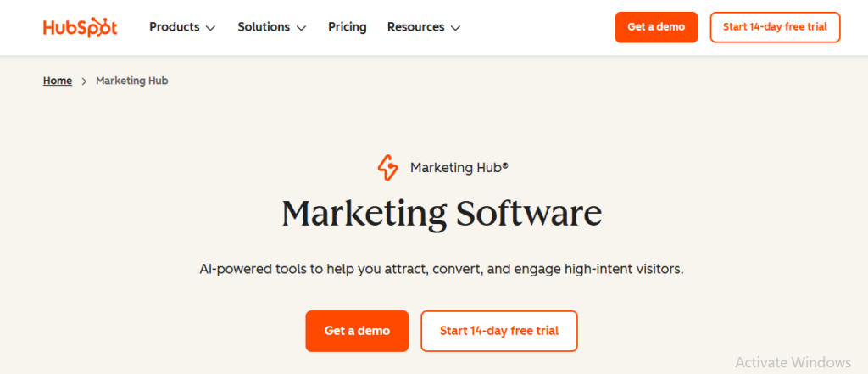
Task: Click the Marketing Hub lightning bolt icon
Action: point(387,168)
